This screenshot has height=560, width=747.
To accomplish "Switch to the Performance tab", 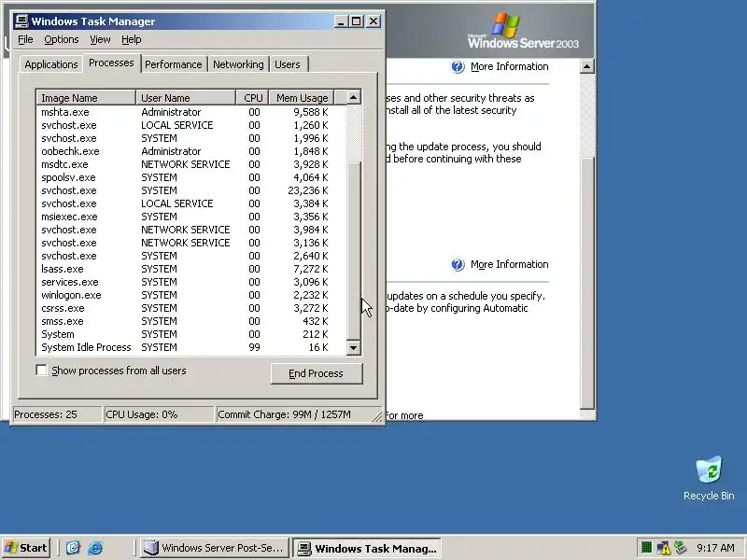I will (174, 64).
